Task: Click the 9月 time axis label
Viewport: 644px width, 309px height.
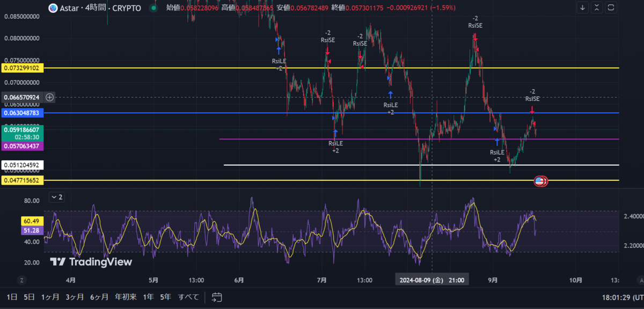Action: point(493,280)
